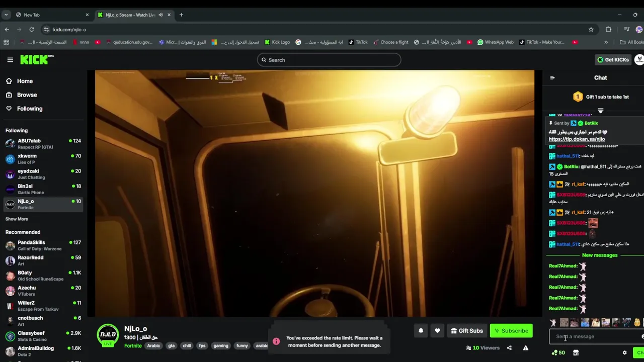This screenshot has height=362, width=644.
Task: Reload the page with refresh icon
Action: (32, 30)
